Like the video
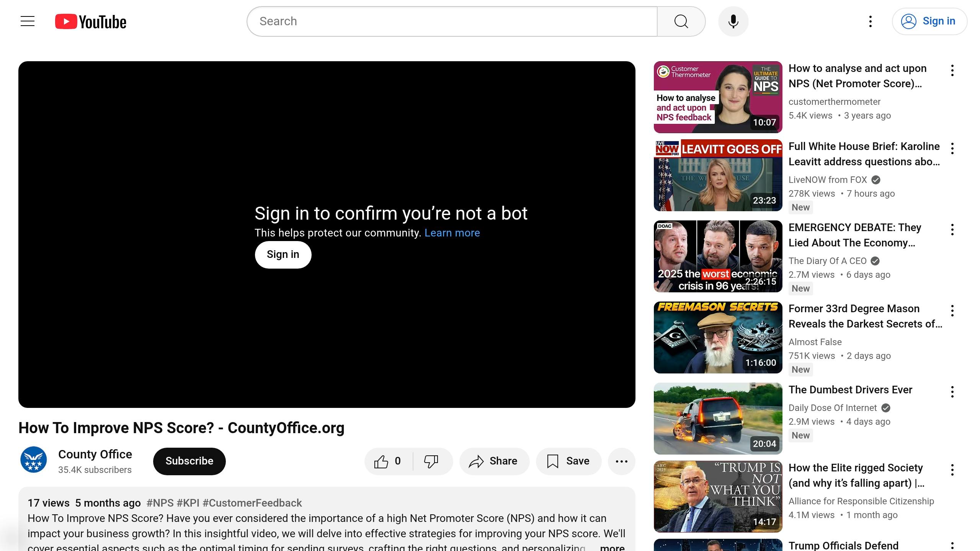This screenshot has width=980, height=551. click(x=387, y=461)
